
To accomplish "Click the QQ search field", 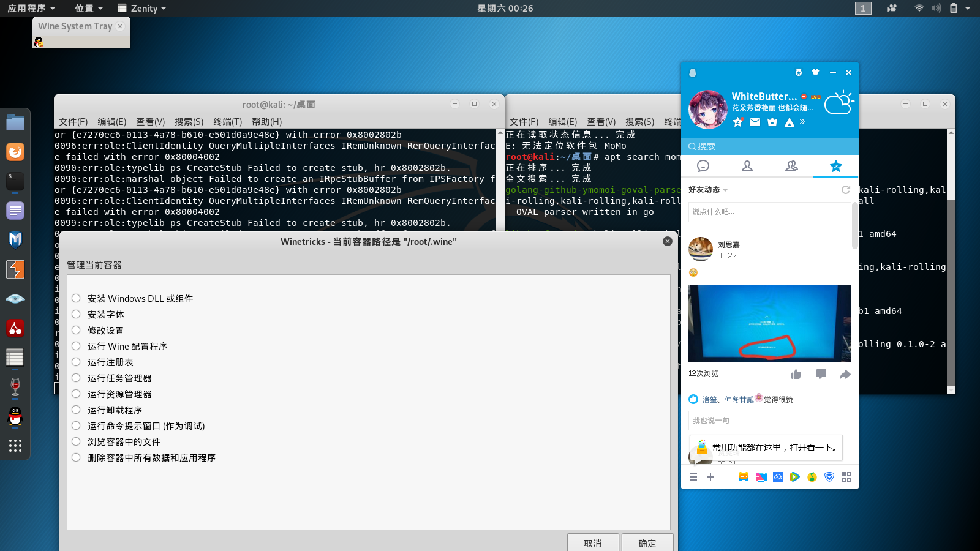I will coord(769,146).
